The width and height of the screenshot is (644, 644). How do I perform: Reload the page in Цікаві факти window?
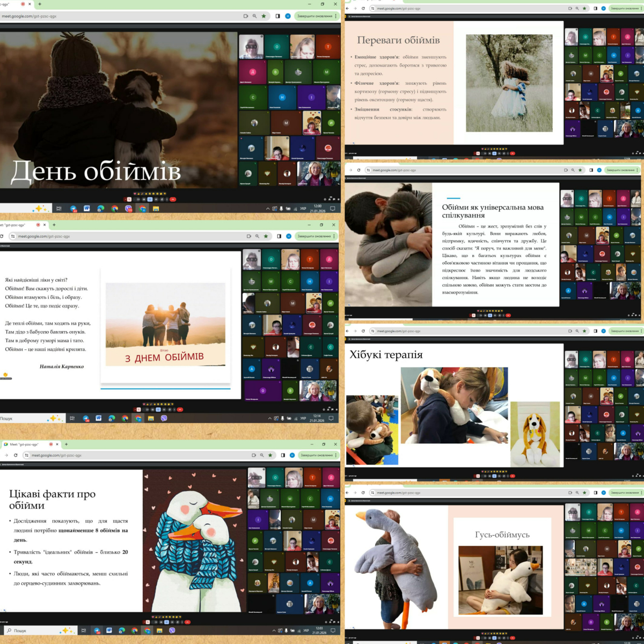(16, 455)
